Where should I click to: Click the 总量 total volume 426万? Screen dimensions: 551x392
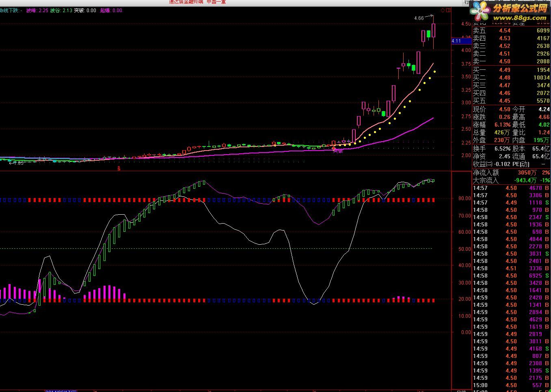pyautogui.click(x=502, y=132)
